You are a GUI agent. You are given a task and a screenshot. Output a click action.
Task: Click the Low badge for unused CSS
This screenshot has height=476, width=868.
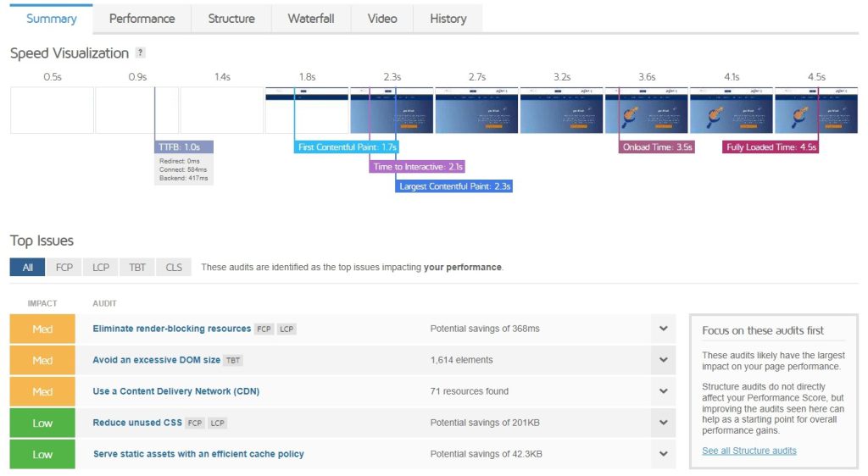click(42, 423)
